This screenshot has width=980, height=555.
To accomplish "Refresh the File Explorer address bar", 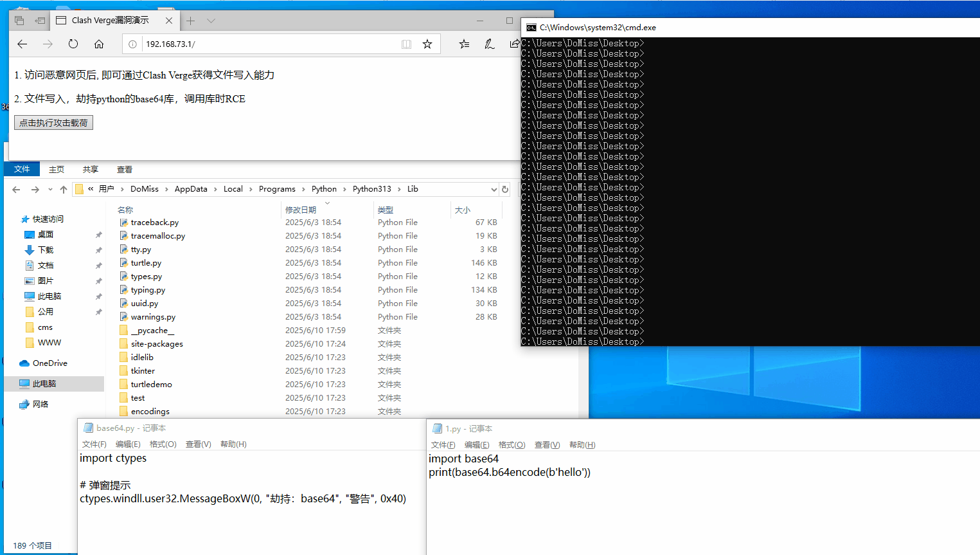I will (x=505, y=189).
